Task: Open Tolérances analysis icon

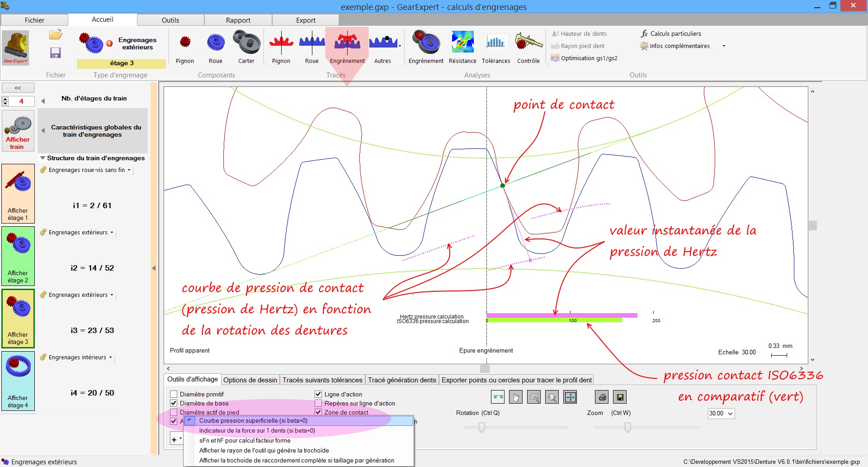Action: pyautogui.click(x=495, y=43)
